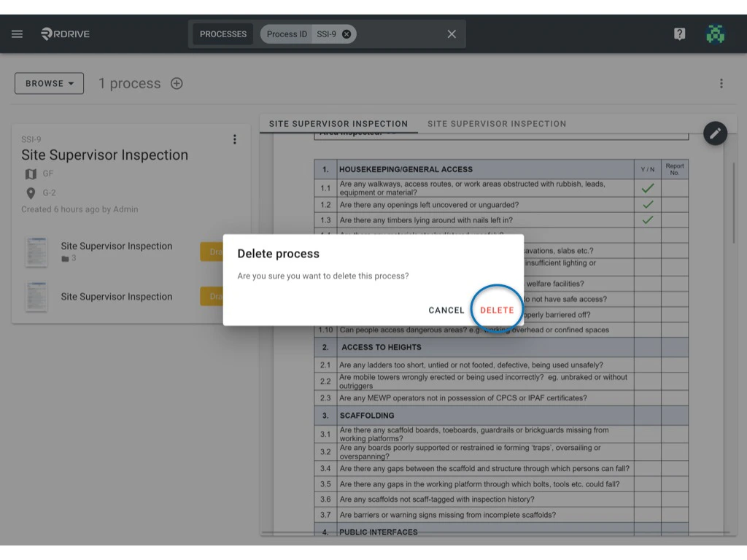Screen dimensions: 747x560
Task: Click the green user avatar icon
Action: [x=715, y=34]
